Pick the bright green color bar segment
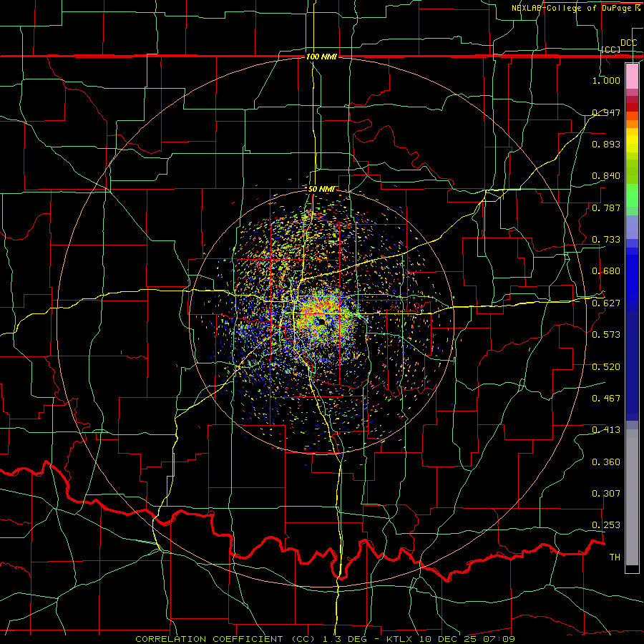Image resolution: width=644 pixels, height=644 pixels. click(x=632, y=195)
